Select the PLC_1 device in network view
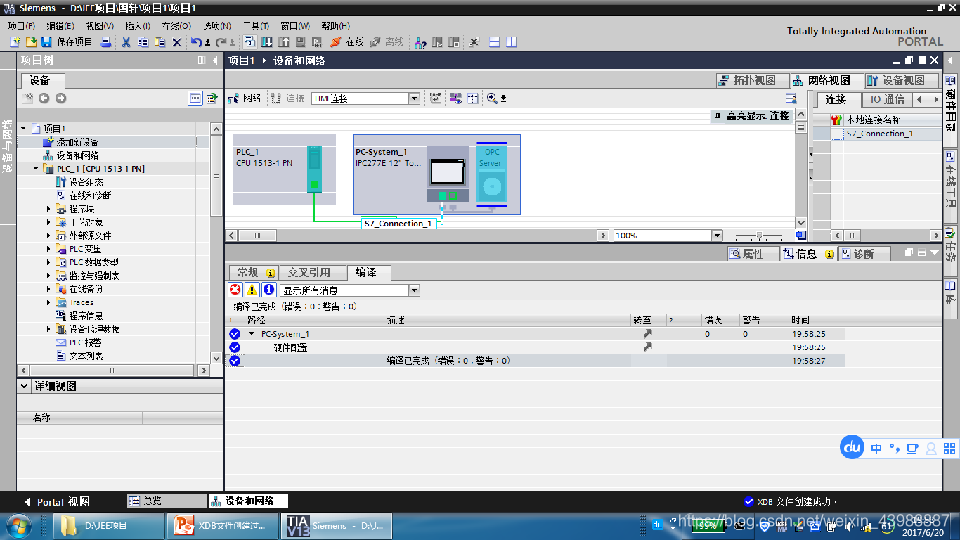This screenshot has width=960, height=540. point(285,170)
